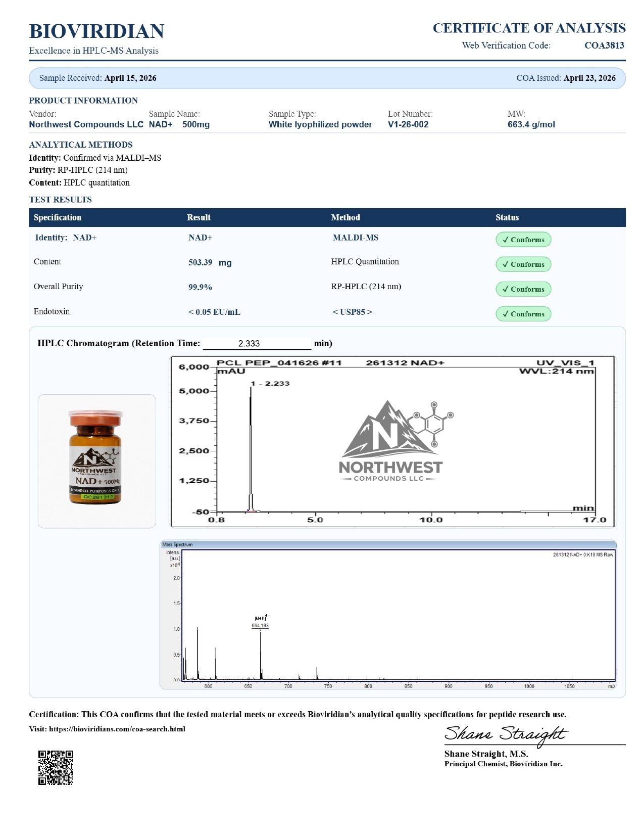
Task: Click the TEST RESULTS section heading
Action: pos(61,200)
